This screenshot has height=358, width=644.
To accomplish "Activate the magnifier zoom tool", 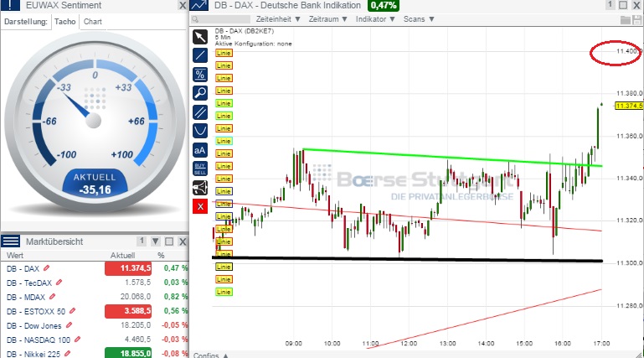I will pos(200,93).
